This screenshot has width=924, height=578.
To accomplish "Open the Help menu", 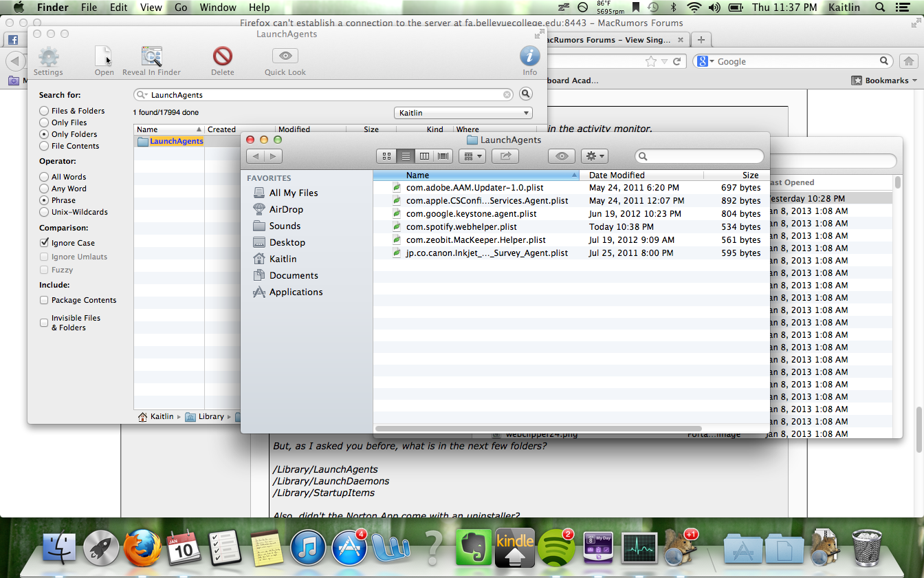I will 259,8.
